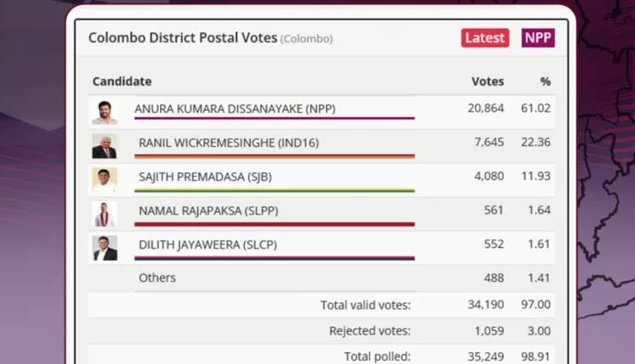Click the red Latest badge

pos(485,38)
